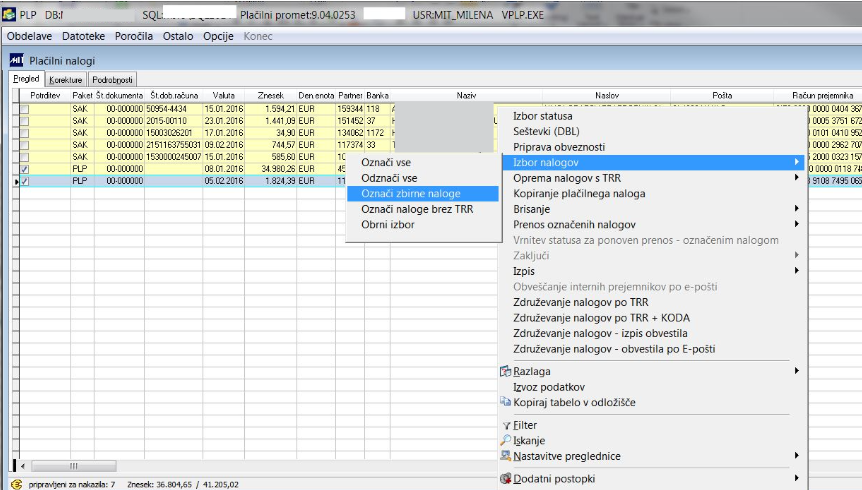Click the Valuta column header
The width and height of the screenshot is (862, 490).
[223, 95]
